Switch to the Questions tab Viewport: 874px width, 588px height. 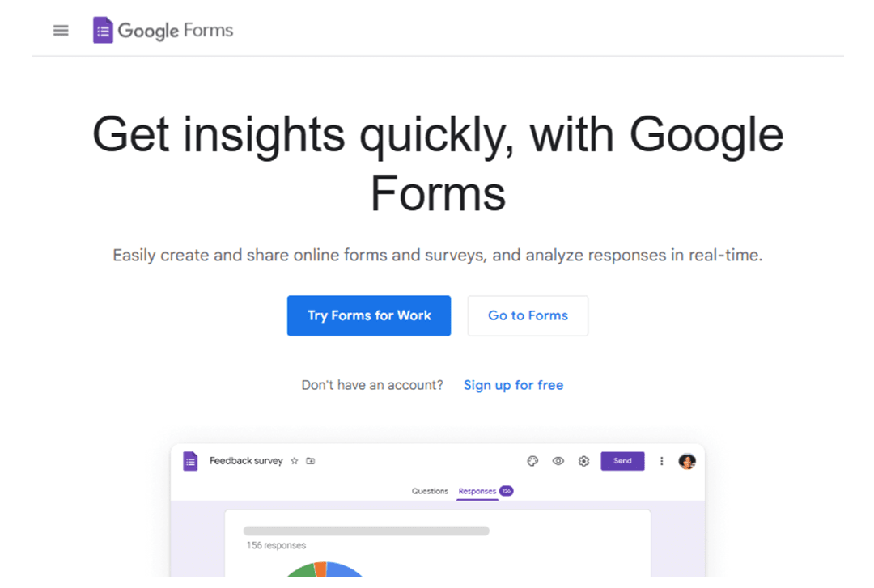click(x=430, y=491)
